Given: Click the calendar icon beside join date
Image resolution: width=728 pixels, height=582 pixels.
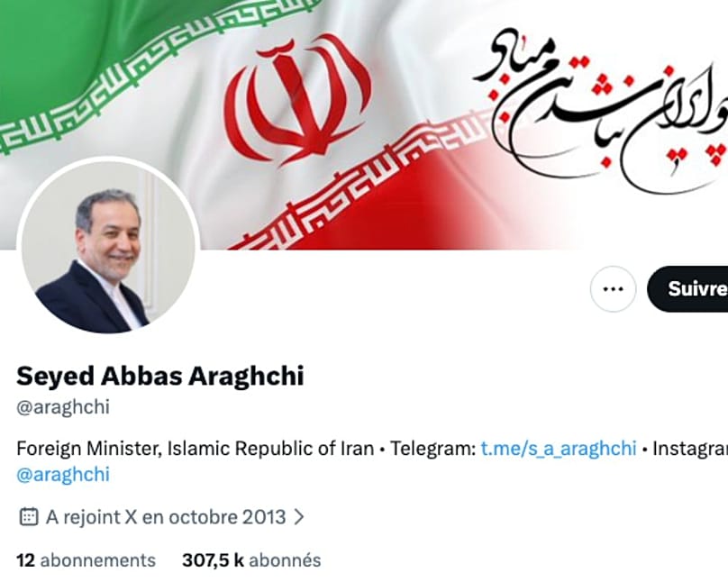Looking at the screenshot, I should point(28,516).
